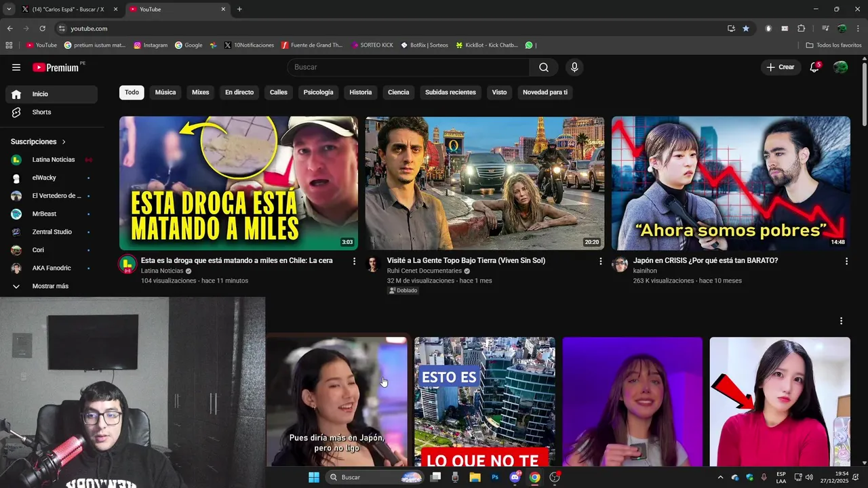Select the Novedad para ti chip
This screenshot has width=868, height=488.
pos(545,92)
